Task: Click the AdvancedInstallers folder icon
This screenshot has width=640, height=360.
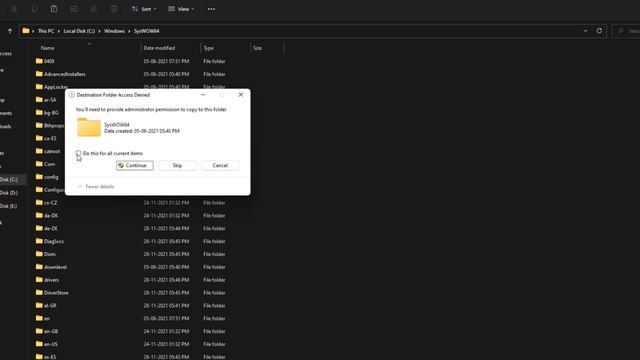Action: click(39, 74)
